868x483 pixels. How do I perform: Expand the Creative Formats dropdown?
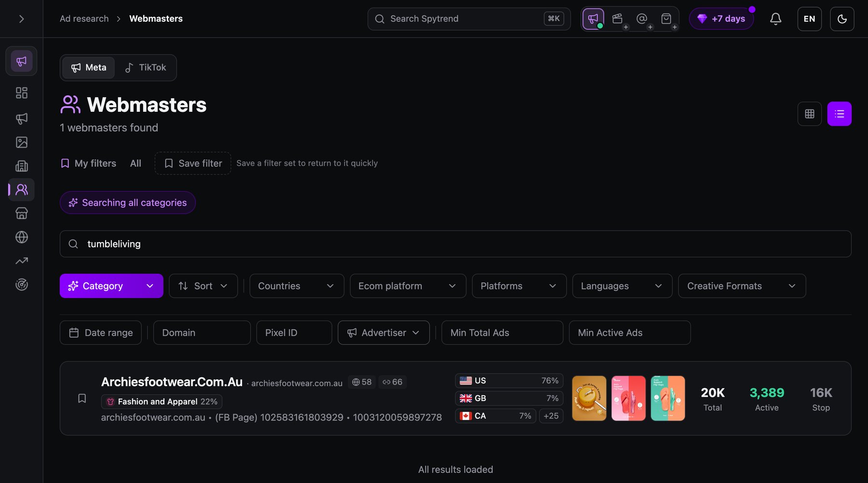742,286
